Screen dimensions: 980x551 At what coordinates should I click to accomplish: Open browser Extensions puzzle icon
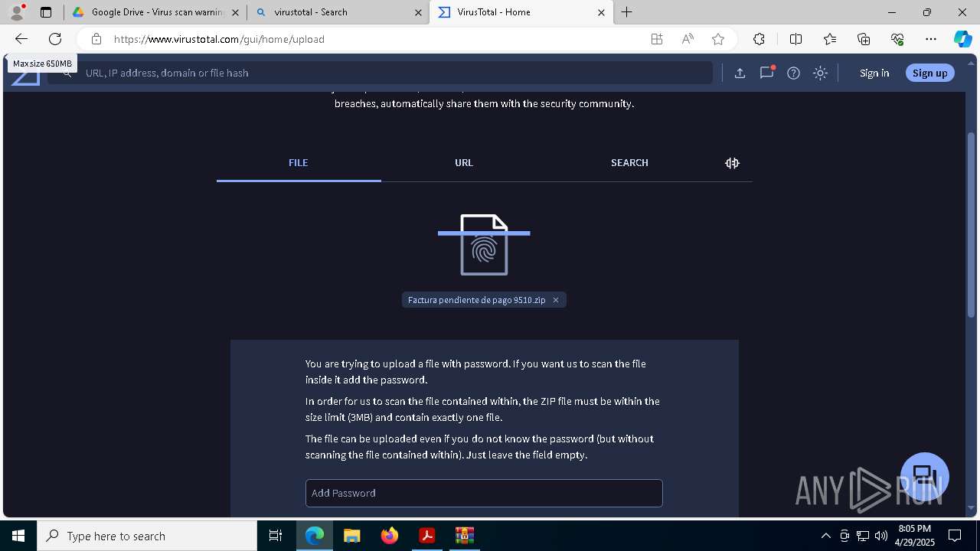[x=759, y=39]
